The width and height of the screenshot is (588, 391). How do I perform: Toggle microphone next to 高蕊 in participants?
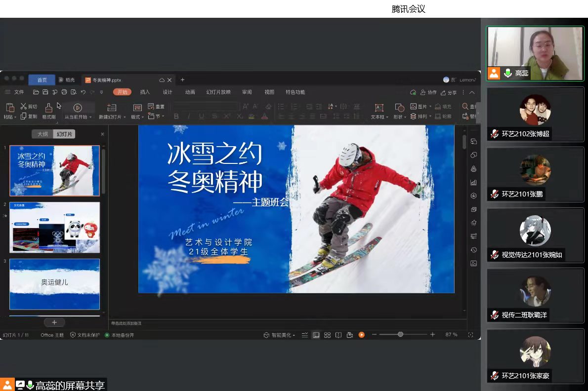point(507,73)
